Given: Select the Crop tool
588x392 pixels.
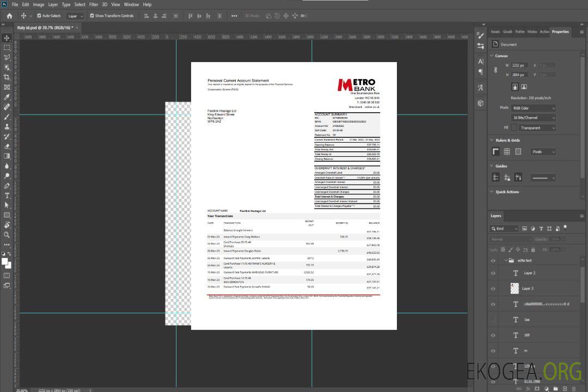Looking at the screenshot, I should point(7,77).
